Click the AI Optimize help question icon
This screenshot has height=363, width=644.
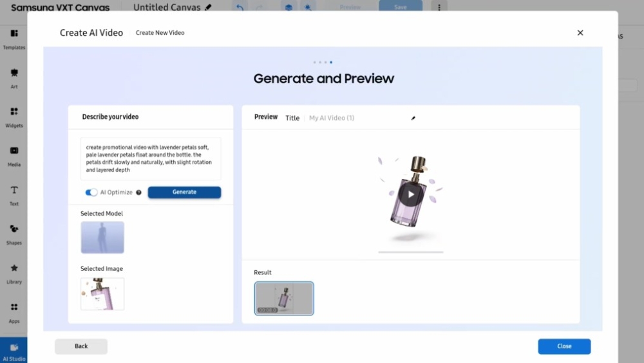138,192
